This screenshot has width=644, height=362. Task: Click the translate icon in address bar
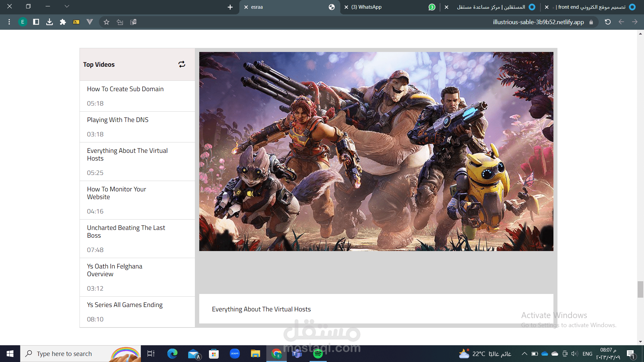coord(133,22)
